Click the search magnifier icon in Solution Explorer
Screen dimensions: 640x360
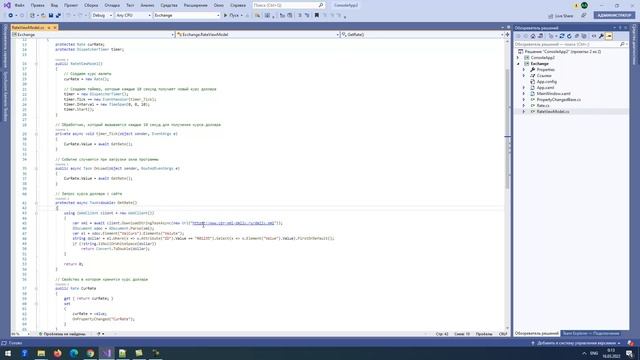click(622, 44)
